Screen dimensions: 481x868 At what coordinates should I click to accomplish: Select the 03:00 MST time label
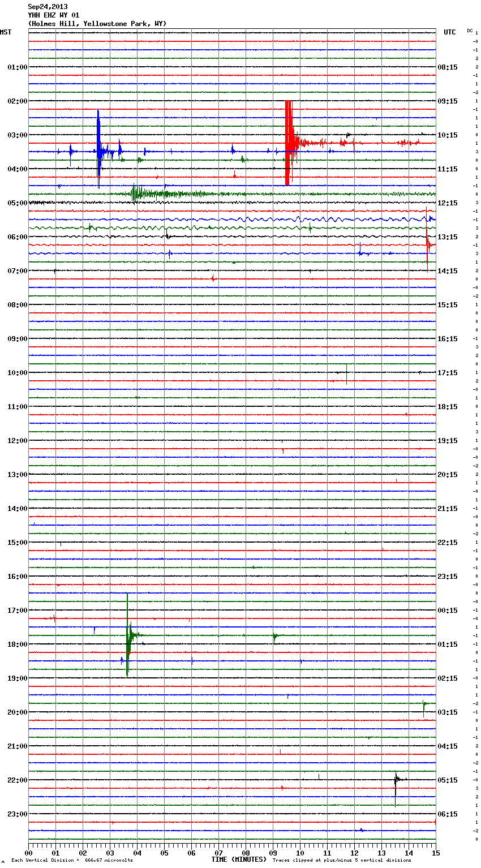point(18,135)
